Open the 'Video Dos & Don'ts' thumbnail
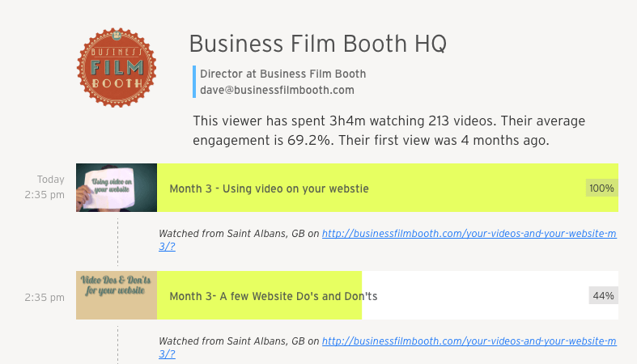This screenshot has width=637, height=364. (x=117, y=295)
